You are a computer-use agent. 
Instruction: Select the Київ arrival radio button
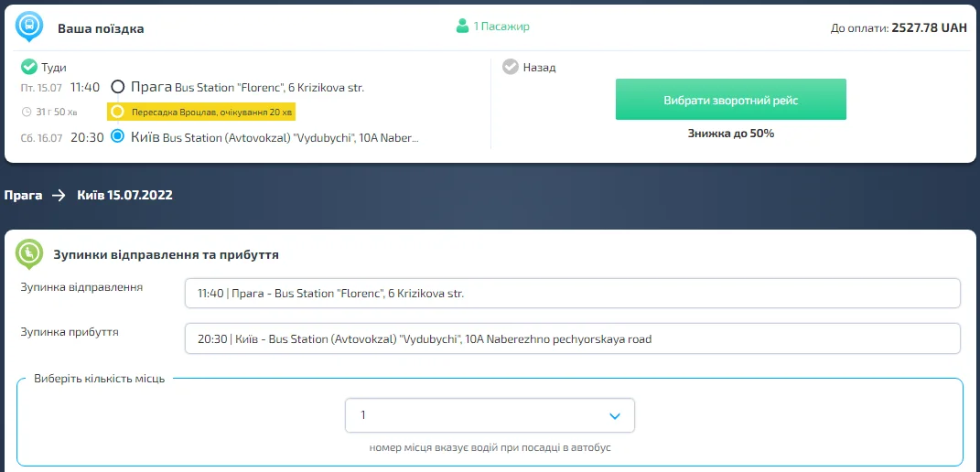tap(117, 137)
